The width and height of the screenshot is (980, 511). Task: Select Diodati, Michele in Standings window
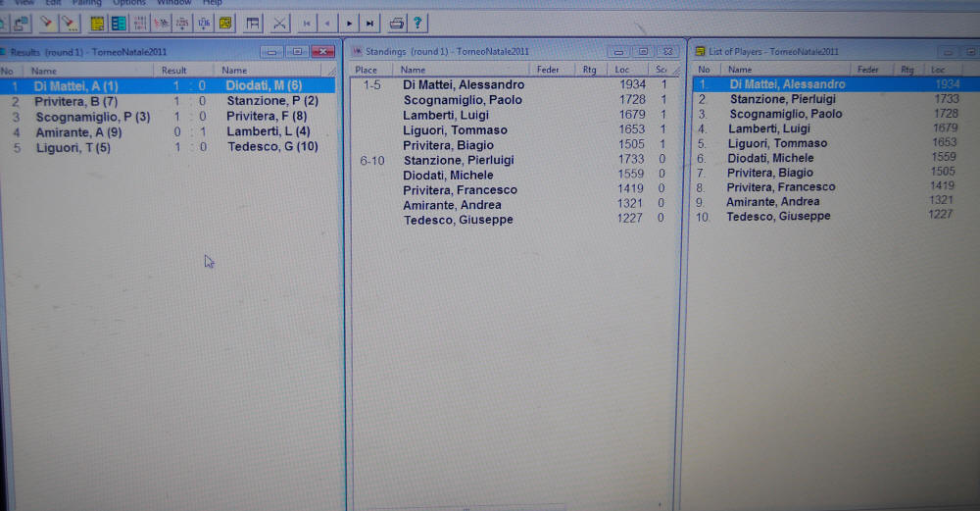coord(448,176)
